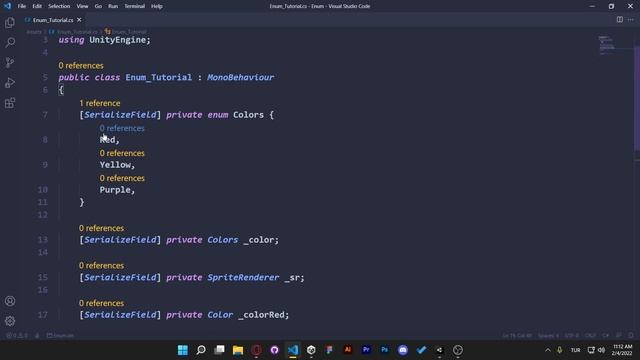The image size is (640, 360).
Task: Click the microphone tray icon
Action: (x=560, y=350)
